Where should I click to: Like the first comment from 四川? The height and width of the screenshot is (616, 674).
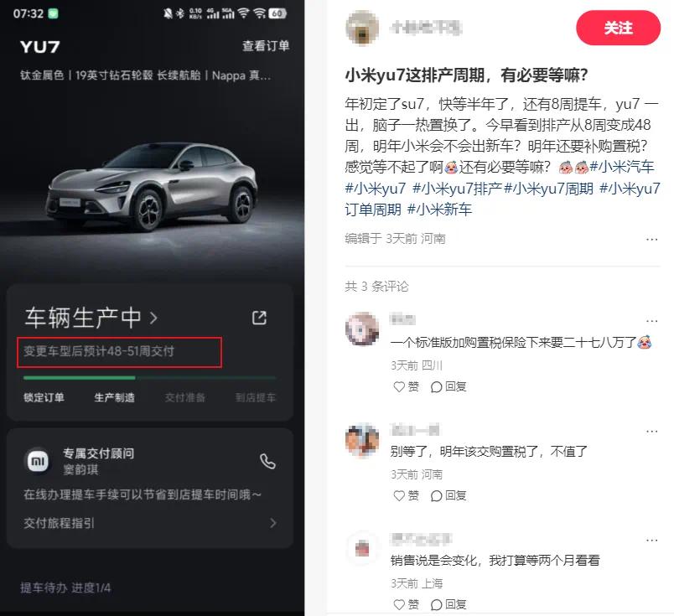[406, 387]
